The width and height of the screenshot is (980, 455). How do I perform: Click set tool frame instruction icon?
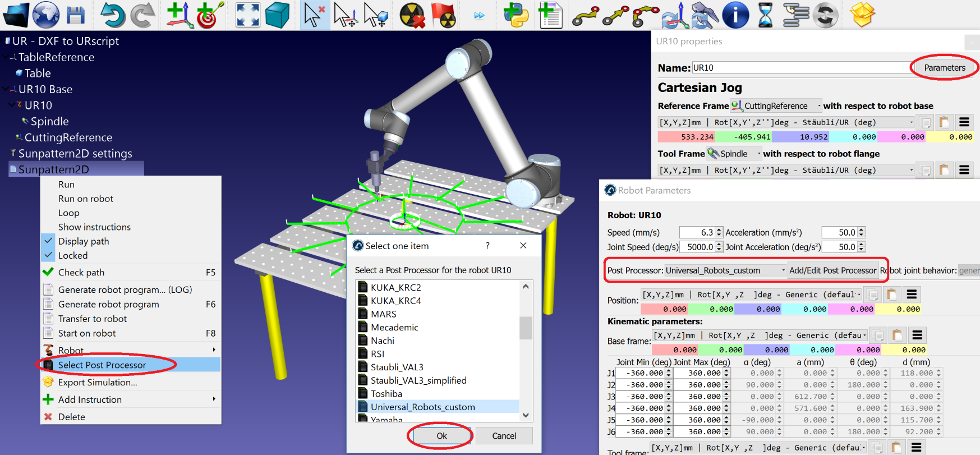click(x=705, y=15)
